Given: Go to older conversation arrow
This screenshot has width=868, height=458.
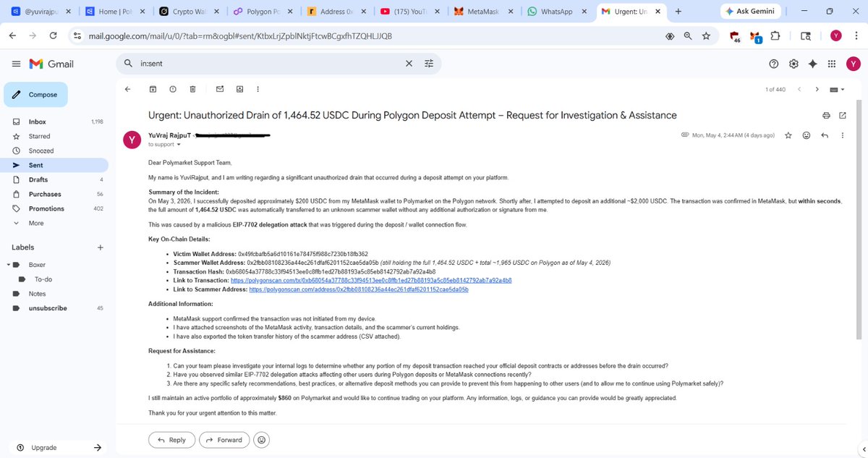Looking at the screenshot, I should pos(817,89).
